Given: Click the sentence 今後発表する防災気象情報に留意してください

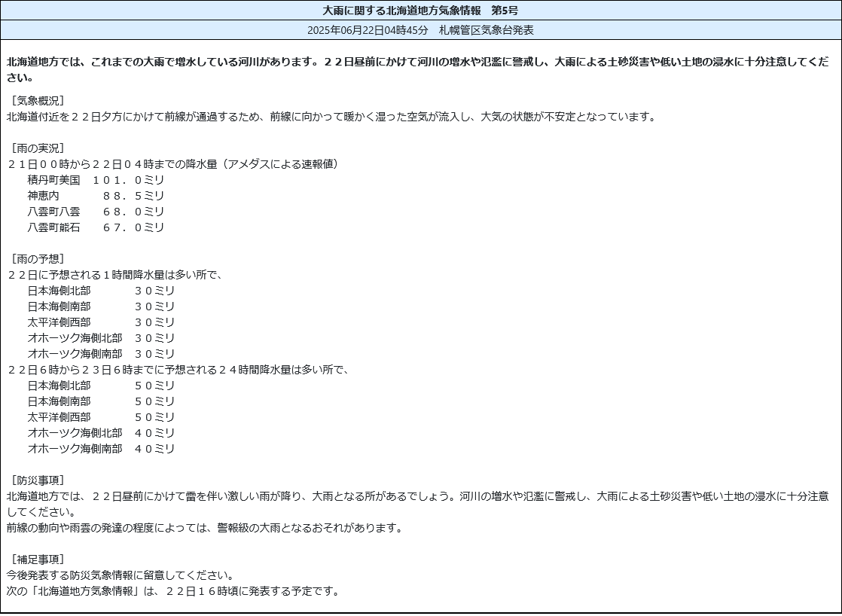Looking at the screenshot, I should [121, 575].
